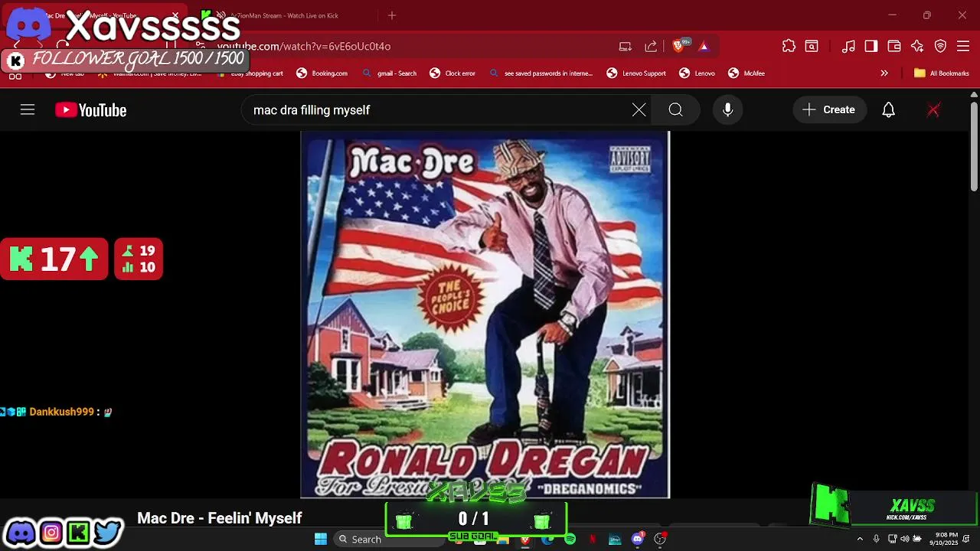Click the browser address bar URL

[x=304, y=46]
